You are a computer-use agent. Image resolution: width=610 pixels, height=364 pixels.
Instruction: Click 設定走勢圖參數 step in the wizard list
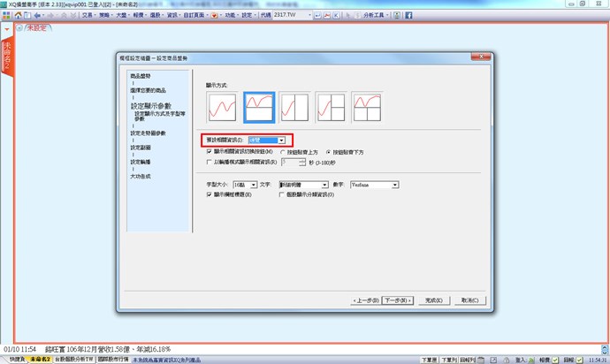148,133
